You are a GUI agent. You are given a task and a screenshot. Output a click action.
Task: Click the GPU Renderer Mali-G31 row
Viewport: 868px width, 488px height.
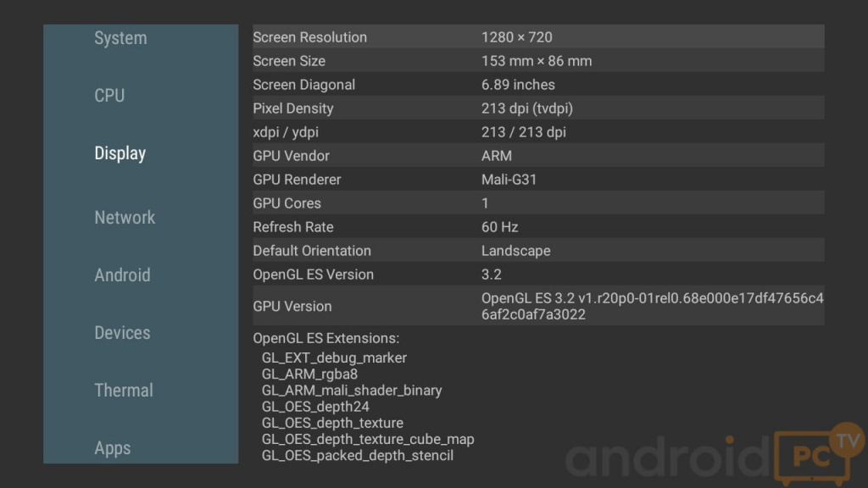[537, 180]
